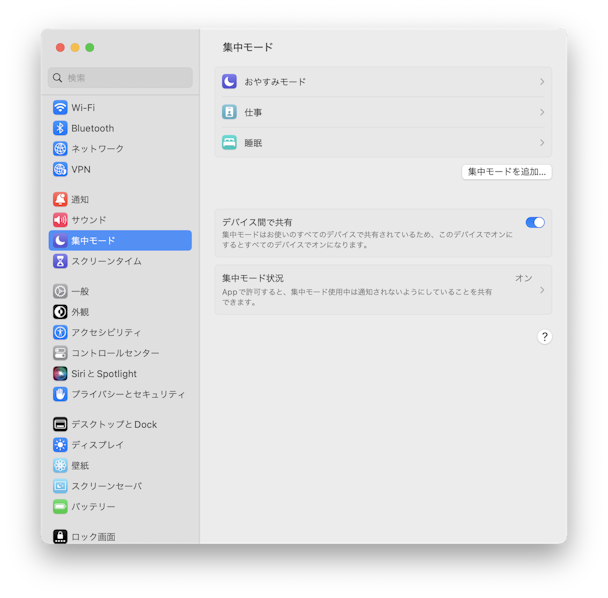The width and height of the screenshot is (608, 598).
Task: Click the 一般 gear icon
Action: click(60, 291)
